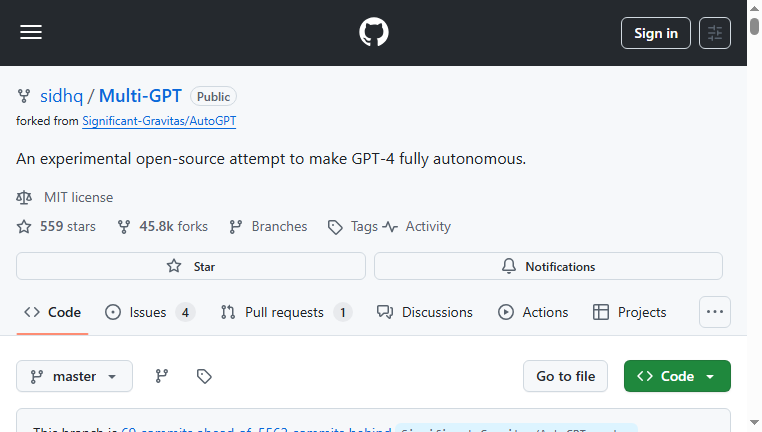This screenshot has width=762, height=432.
Task: Open appearance settings sliders icon button
Action: coord(714,33)
